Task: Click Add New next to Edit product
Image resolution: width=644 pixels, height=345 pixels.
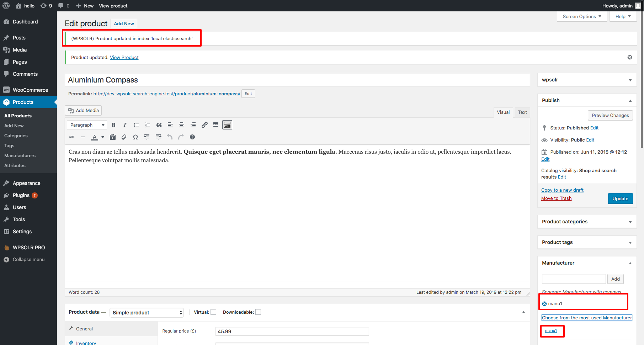Action: [124, 23]
